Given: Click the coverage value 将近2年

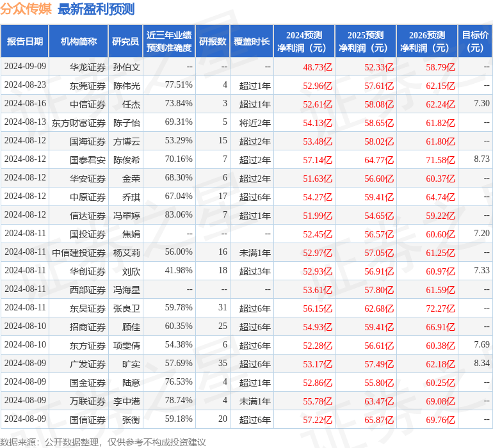Looking at the screenshot, I should [255, 123].
